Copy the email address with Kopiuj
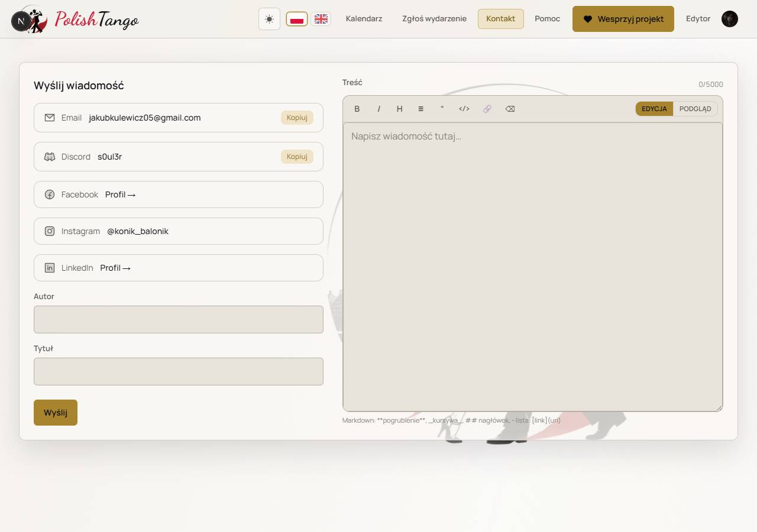Screen dimensions: 757x532 [x=297, y=118]
